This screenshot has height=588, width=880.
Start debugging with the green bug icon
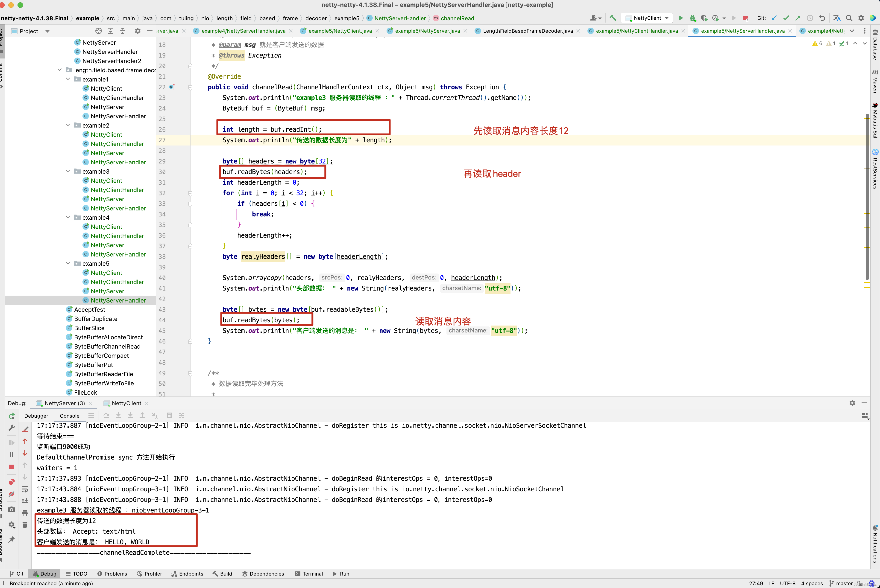(x=692, y=18)
